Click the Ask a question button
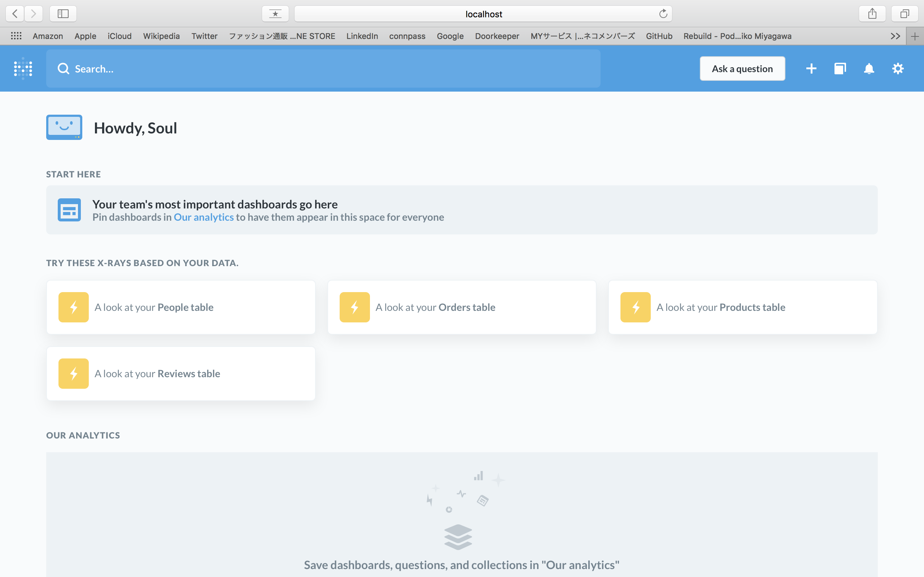924x577 pixels. tap(742, 69)
